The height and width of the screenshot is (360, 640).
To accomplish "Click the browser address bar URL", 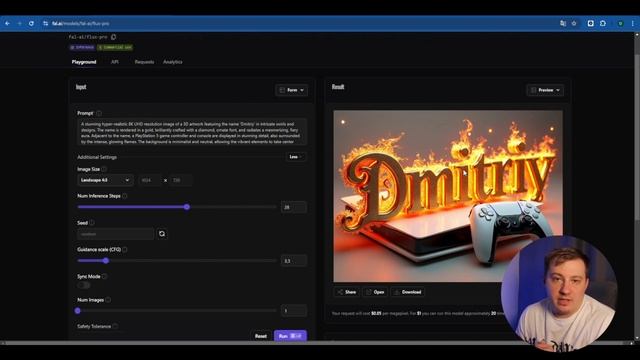I will tap(81, 24).
